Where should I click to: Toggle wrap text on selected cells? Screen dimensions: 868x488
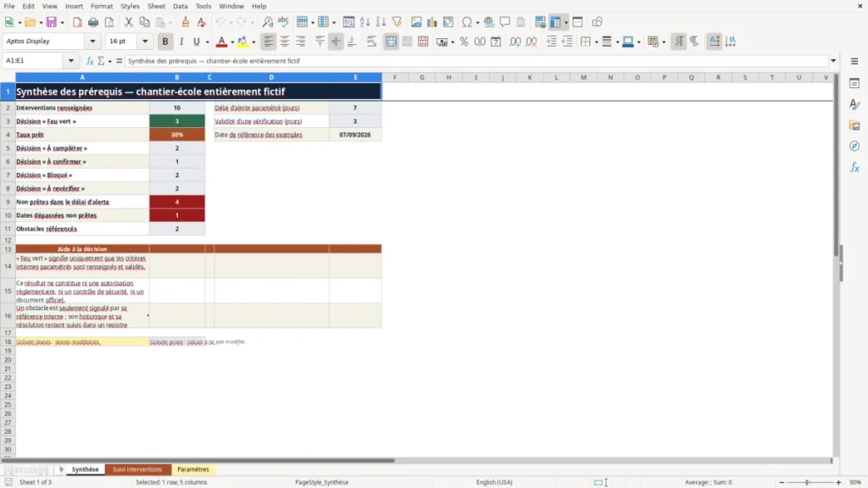[x=371, y=42]
